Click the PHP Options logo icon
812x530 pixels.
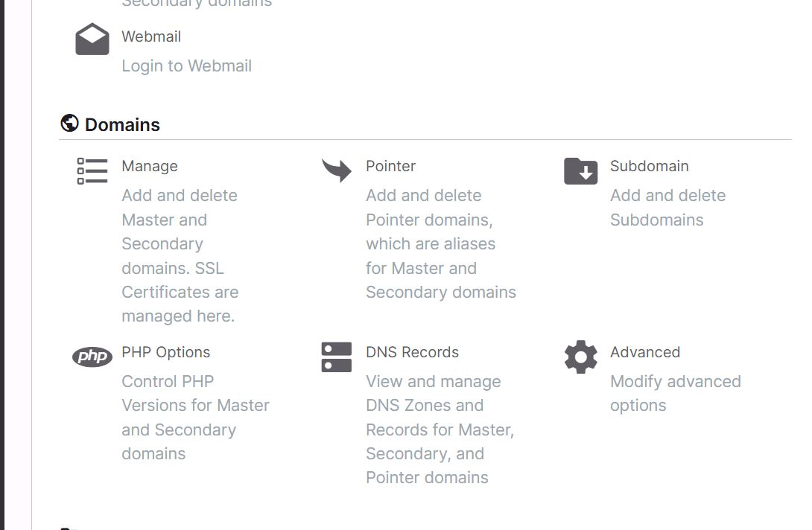pos(92,357)
